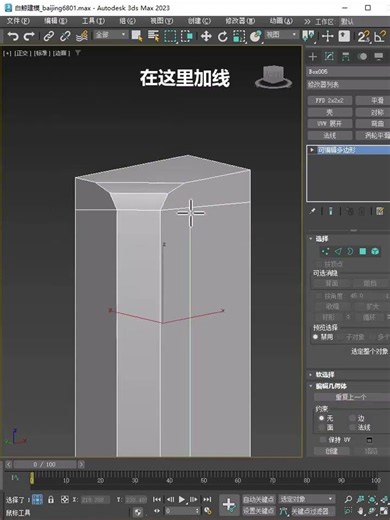The image size is (390, 520).
Task: Click the Undo arrow in the toolbar
Action: pyautogui.click(x=13, y=36)
